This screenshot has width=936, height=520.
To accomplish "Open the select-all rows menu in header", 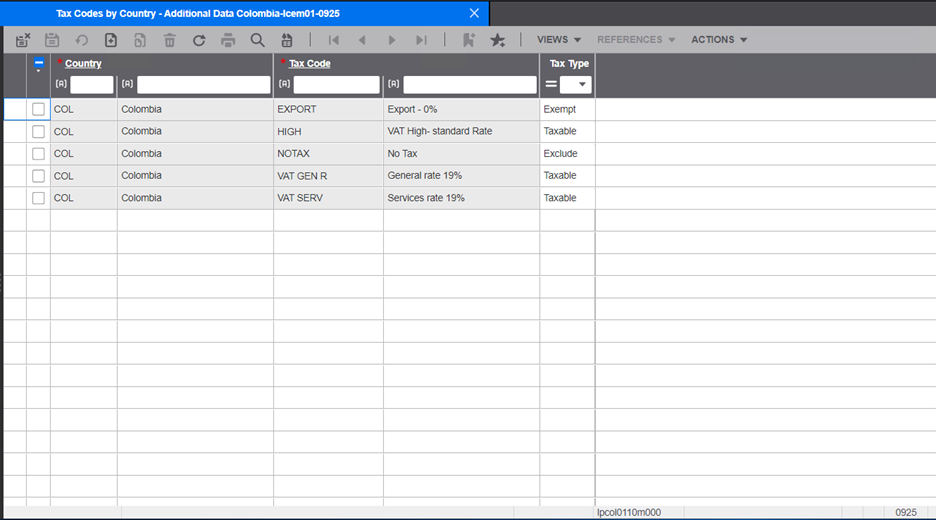I will pos(38,65).
